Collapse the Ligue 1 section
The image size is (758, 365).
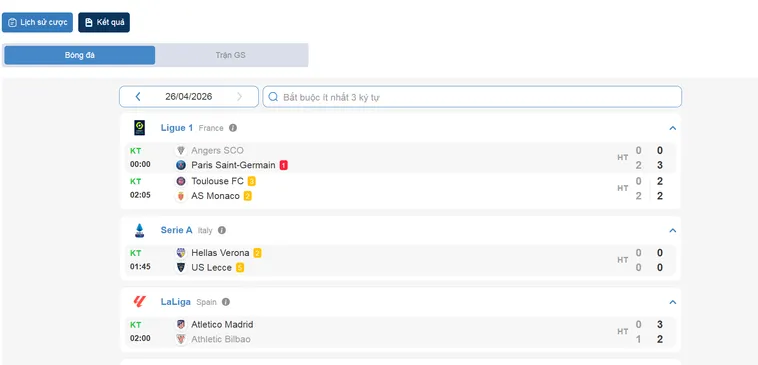[672, 128]
